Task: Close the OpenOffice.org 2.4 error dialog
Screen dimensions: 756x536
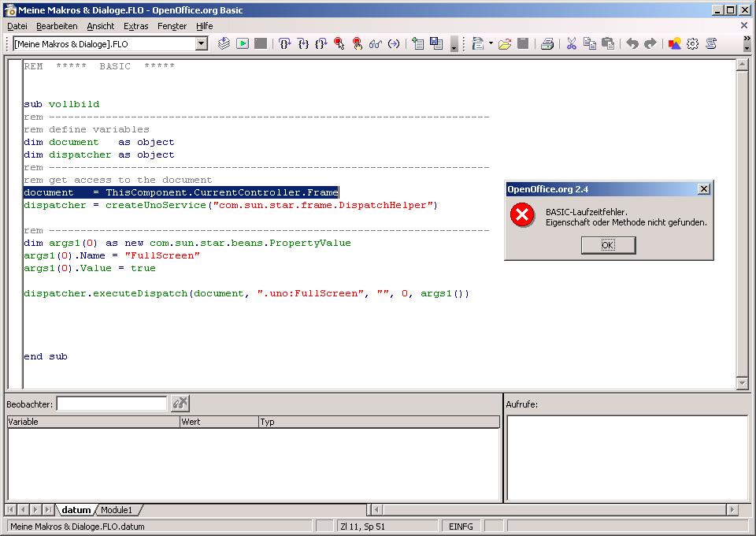Action: point(704,189)
